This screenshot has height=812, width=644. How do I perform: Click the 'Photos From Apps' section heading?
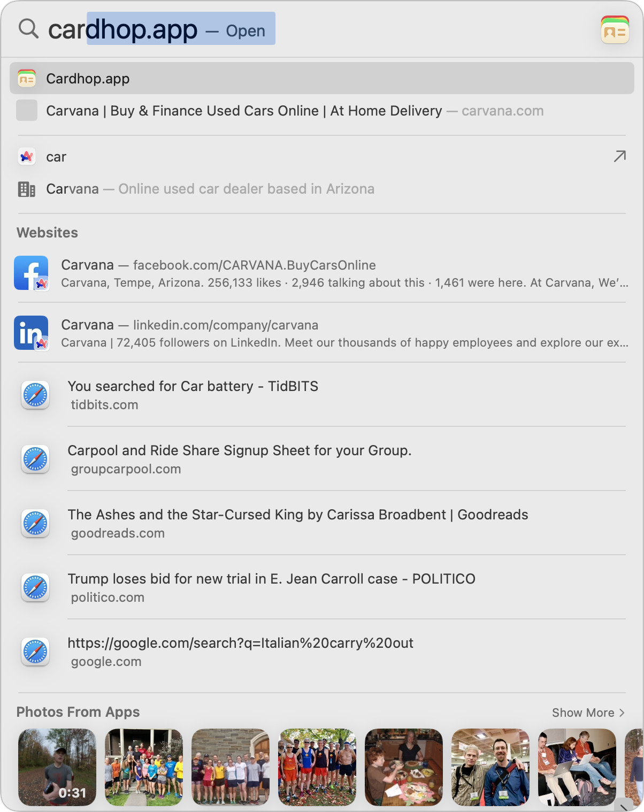pyautogui.click(x=78, y=712)
